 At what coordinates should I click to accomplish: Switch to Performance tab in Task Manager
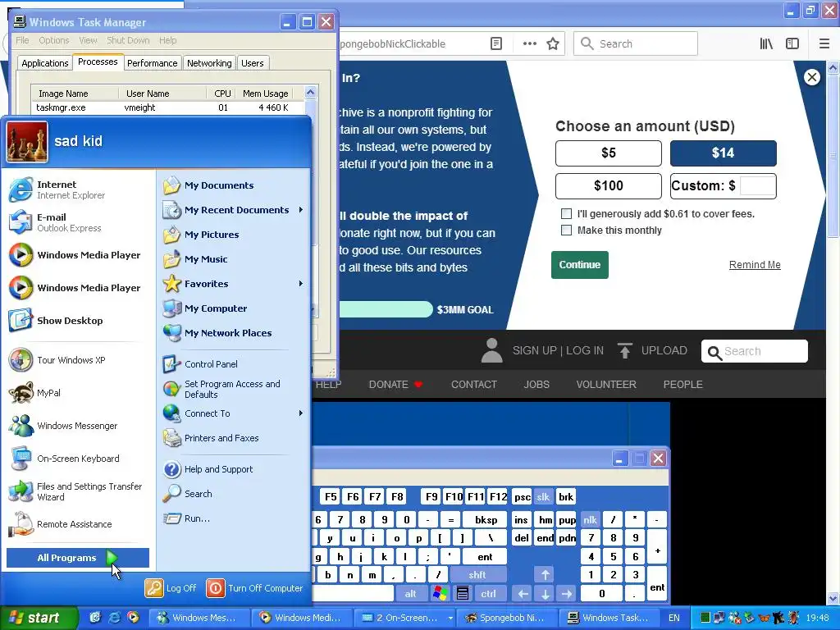[x=152, y=63]
